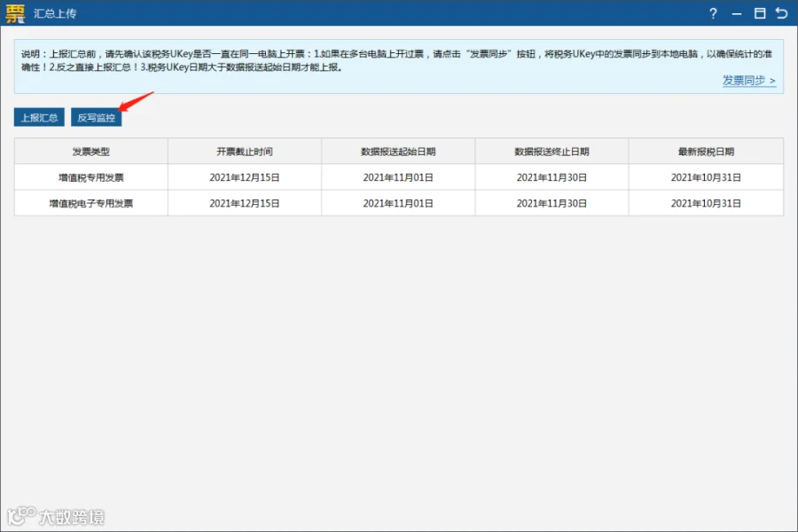Select the 增值税电子专用发票 row label
This screenshot has width=798, height=532.
(91, 204)
